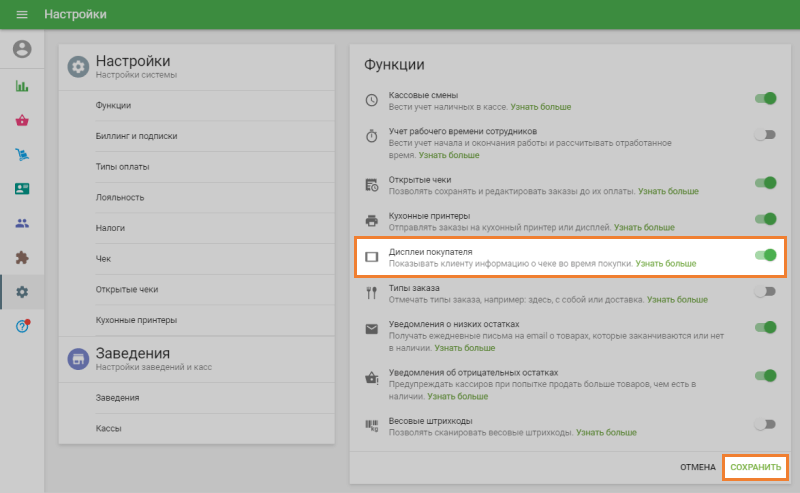Go to Кассы under Заведения
800x493 pixels.
[x=108, y=427]
